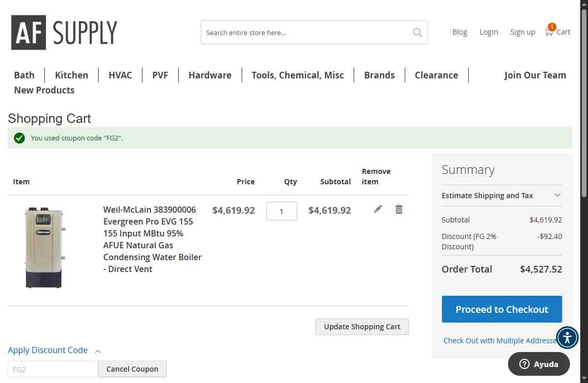Click the Cancel Coupon button
This screenshot has height=383, width=588.
(x=132, y=369)
